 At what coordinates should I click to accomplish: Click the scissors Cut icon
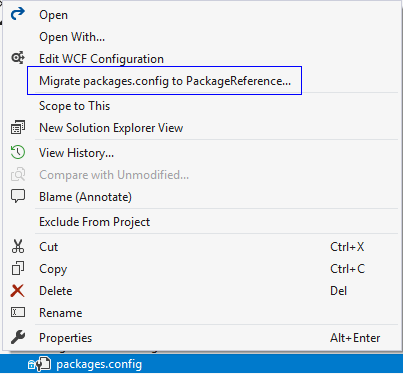tap(18, 246)
